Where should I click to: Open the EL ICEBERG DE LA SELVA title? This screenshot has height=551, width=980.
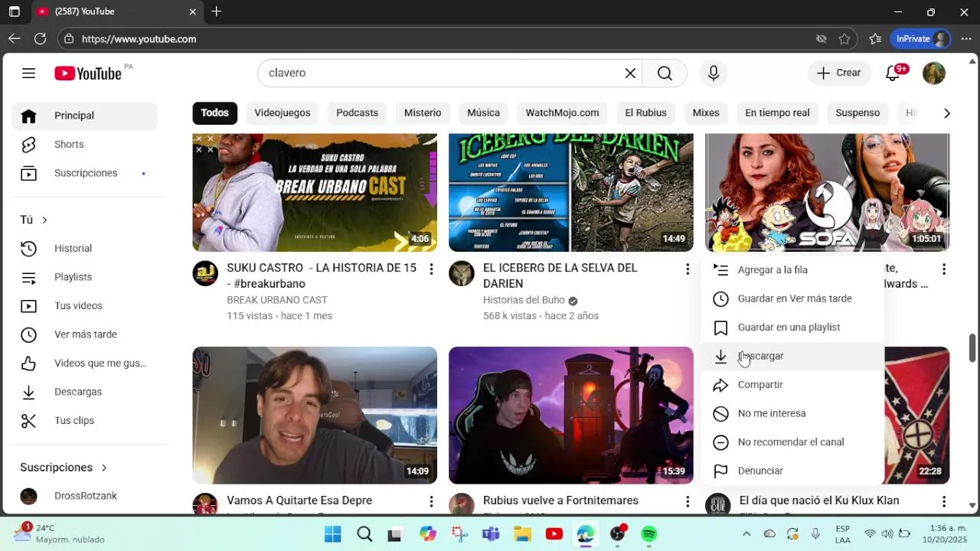click(560, 275)
